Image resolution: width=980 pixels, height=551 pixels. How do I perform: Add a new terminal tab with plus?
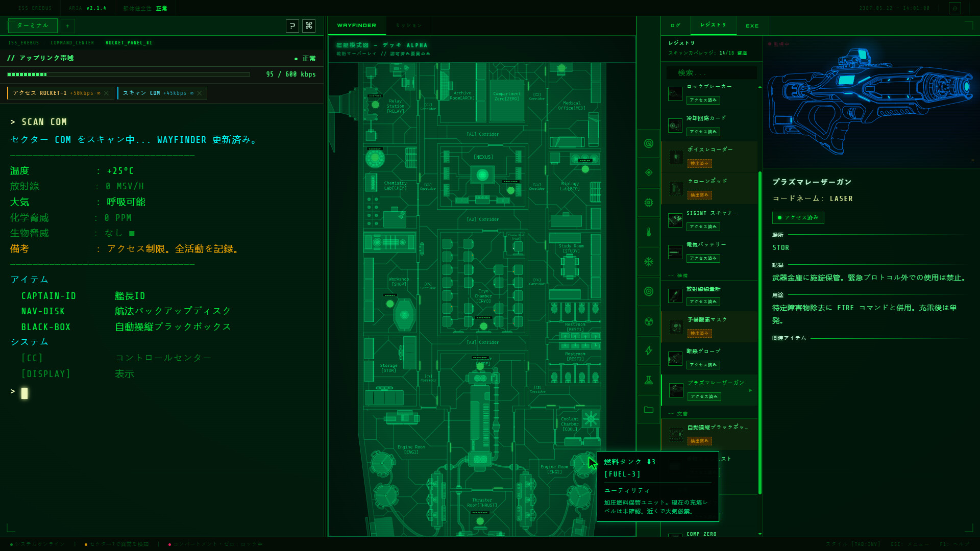tap(67, 26)
